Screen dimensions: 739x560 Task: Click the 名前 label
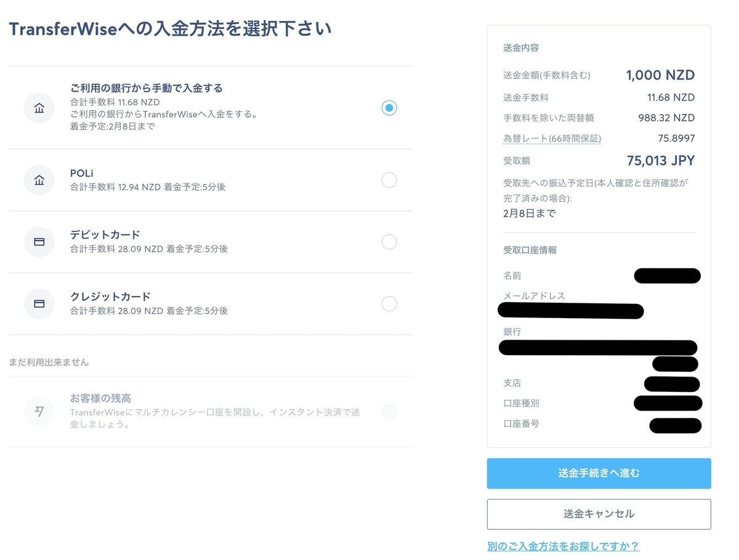coord(512,276)
